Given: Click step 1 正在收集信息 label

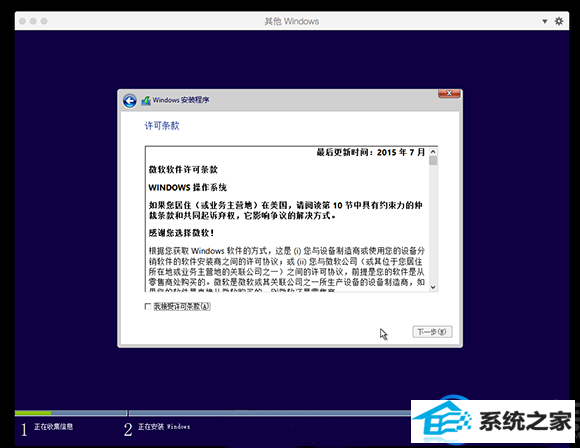Looking at the screenshot, I should coord(53,427).
